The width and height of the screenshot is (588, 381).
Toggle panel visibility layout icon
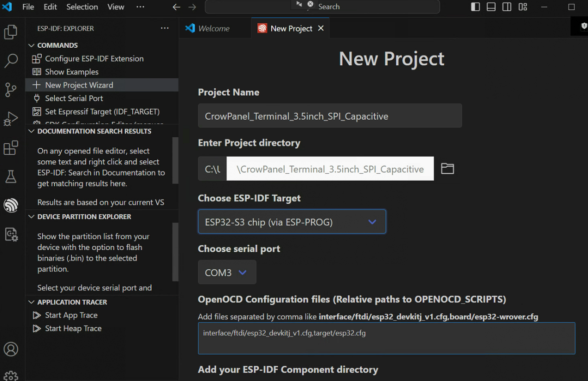coord(491,6)
